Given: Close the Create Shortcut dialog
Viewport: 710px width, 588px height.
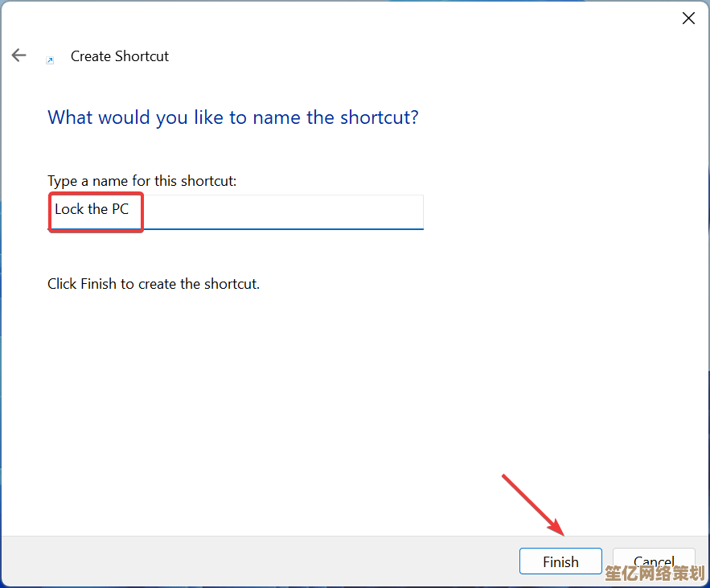Looking at the screenshot, I should click(688, 19).
